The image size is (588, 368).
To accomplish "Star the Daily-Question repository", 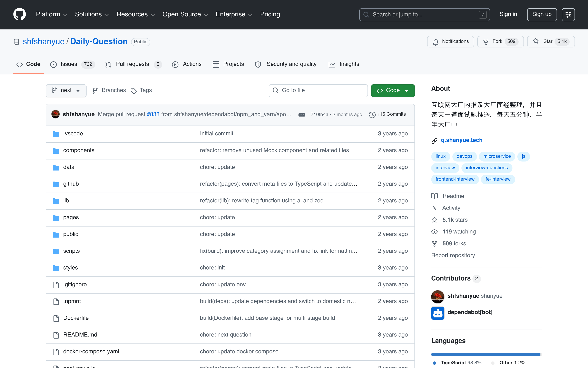I will tap(551, 42).
